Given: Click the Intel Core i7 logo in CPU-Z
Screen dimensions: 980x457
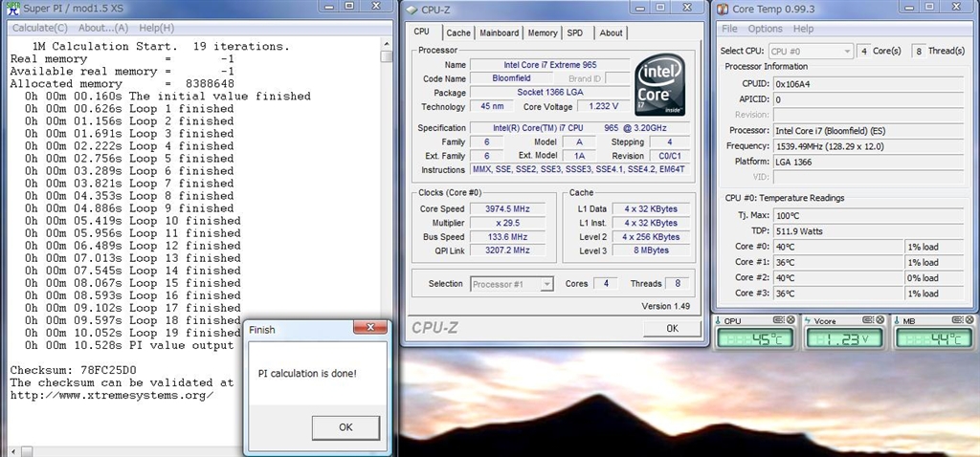Looking at the screenshot, I should (660, 84).
